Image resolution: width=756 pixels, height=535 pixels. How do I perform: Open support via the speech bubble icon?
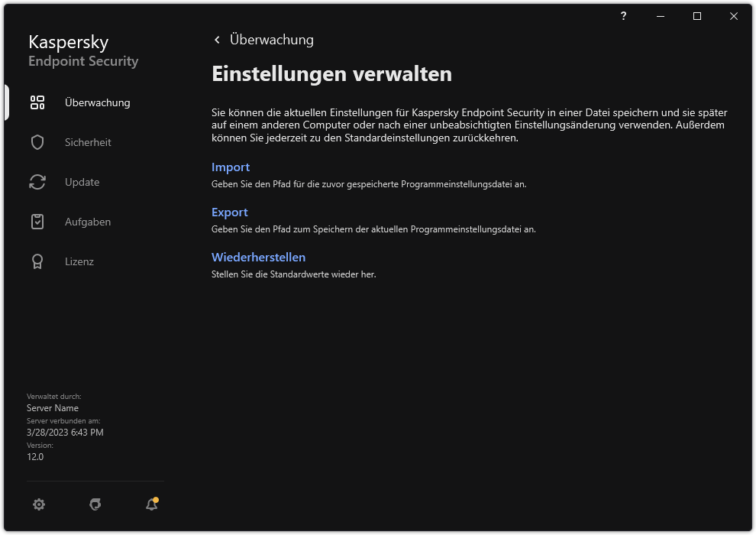pos(95,504)
